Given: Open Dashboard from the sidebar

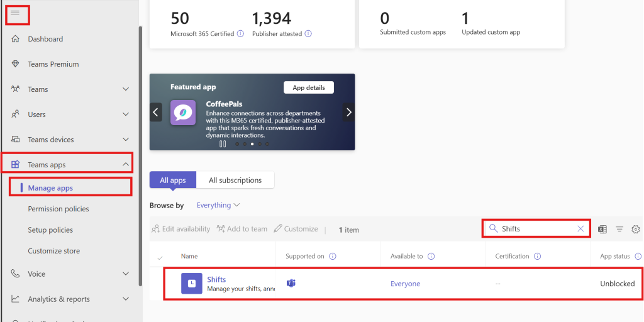Looking at the screenshot, I should pos(45,39).
